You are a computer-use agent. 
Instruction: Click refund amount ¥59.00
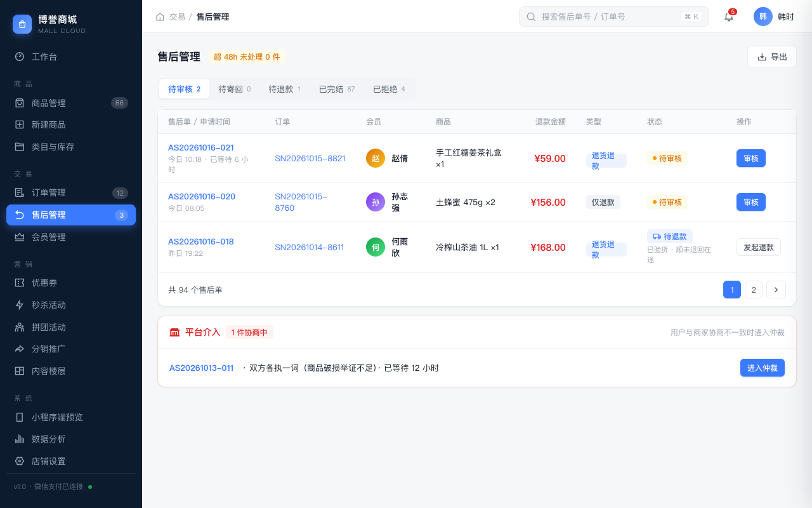[x=550, y=159]
